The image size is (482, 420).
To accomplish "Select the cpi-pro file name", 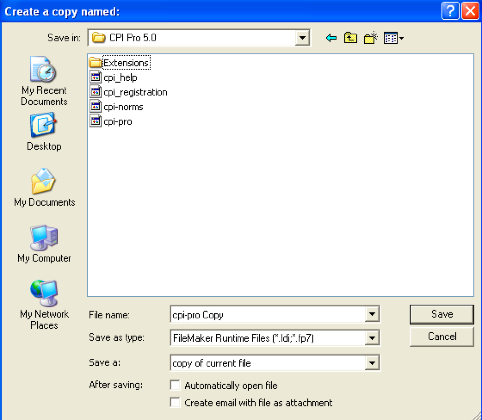I will tap(118, 122).
